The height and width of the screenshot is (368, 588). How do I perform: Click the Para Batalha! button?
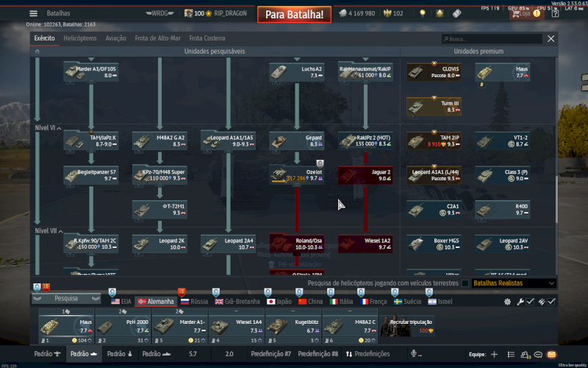pyautogui.click(x=295, y=14)
